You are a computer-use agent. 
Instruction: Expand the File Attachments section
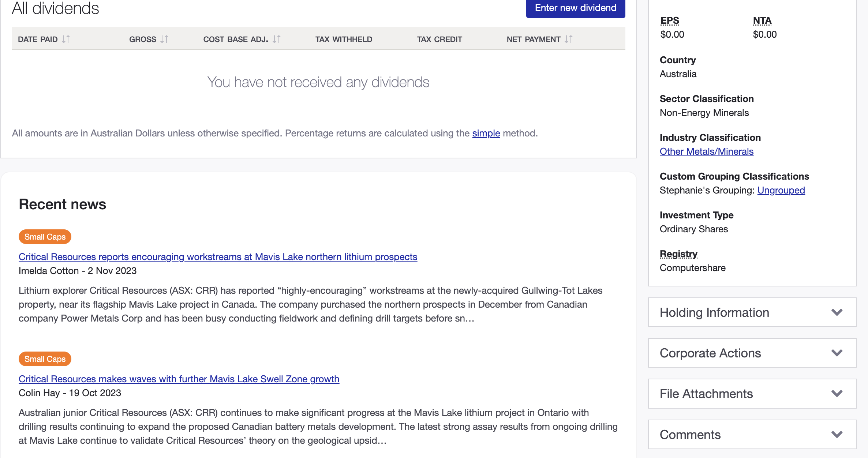(706, 394)
